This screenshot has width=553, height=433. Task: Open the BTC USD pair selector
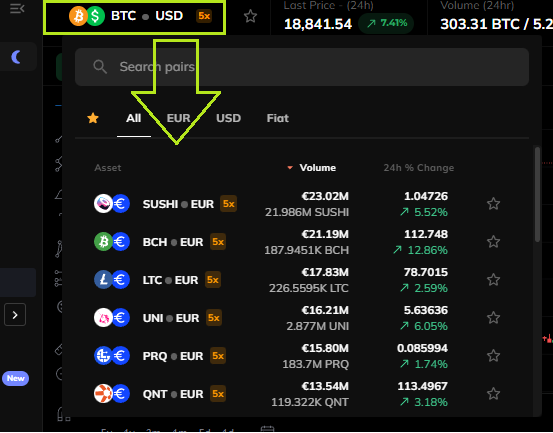(134, 17)
